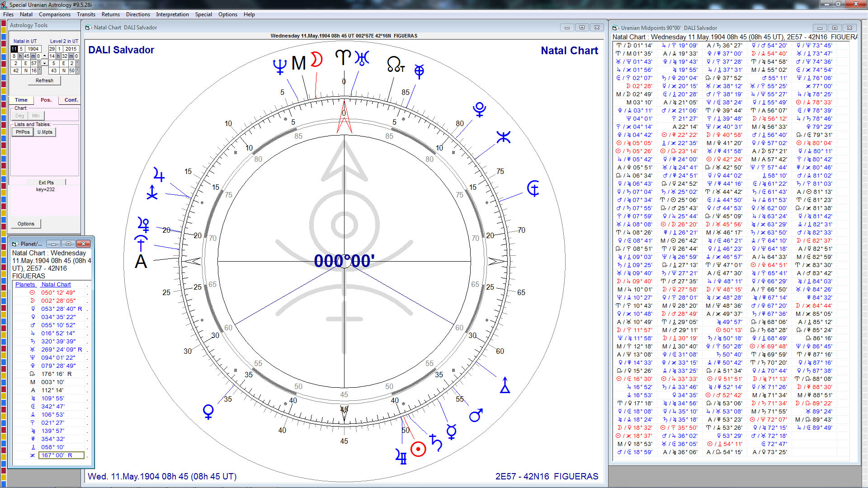Click the Ext Pts button
This screenshot has width=868, height=488.
46,182
